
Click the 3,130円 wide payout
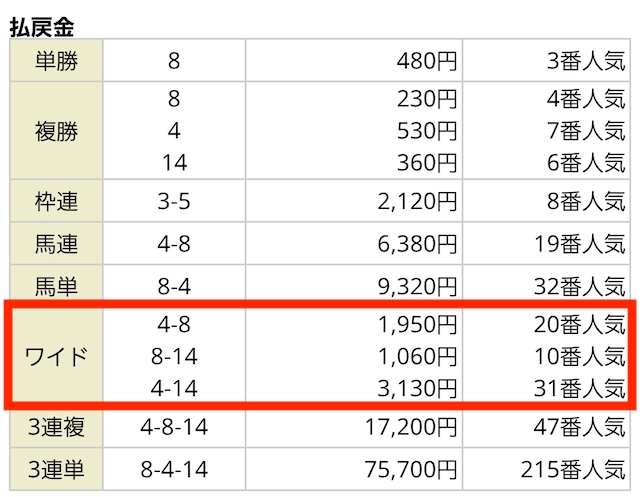(417, 388)
